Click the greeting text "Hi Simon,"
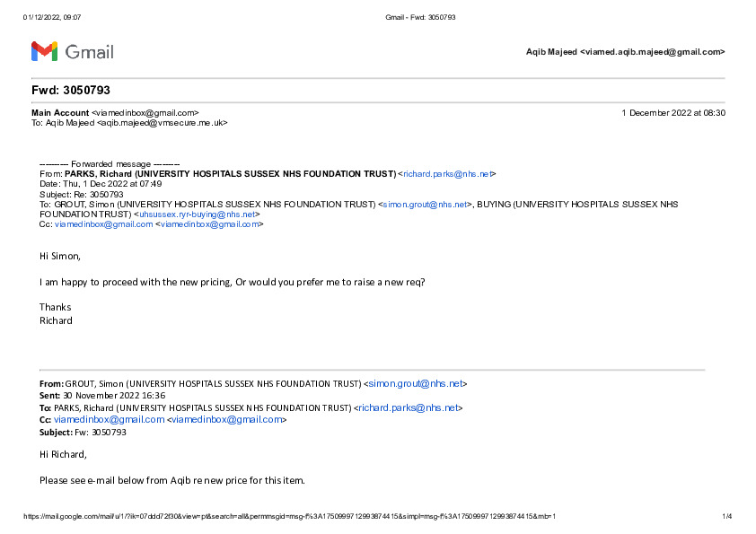The image size is (756, 534). click(x=60, y=256)
